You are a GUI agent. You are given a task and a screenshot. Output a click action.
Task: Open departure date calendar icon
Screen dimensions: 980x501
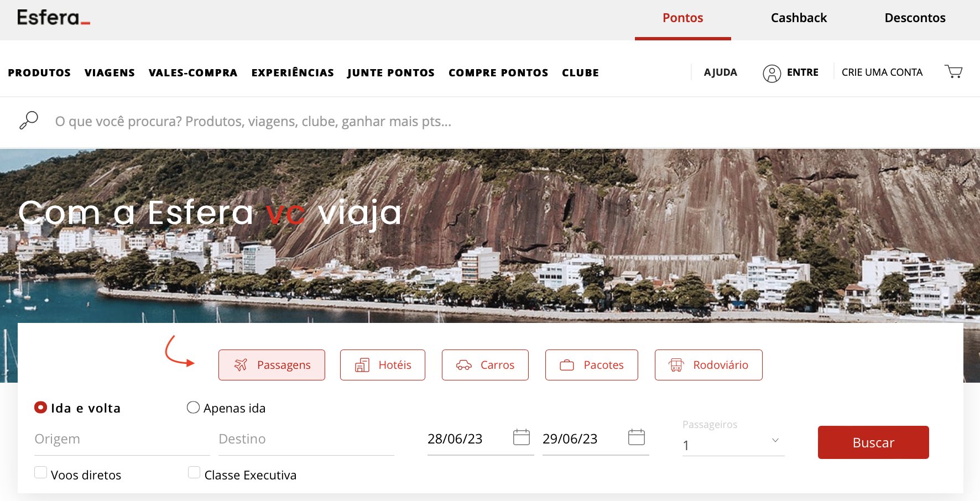coord(522,437)
